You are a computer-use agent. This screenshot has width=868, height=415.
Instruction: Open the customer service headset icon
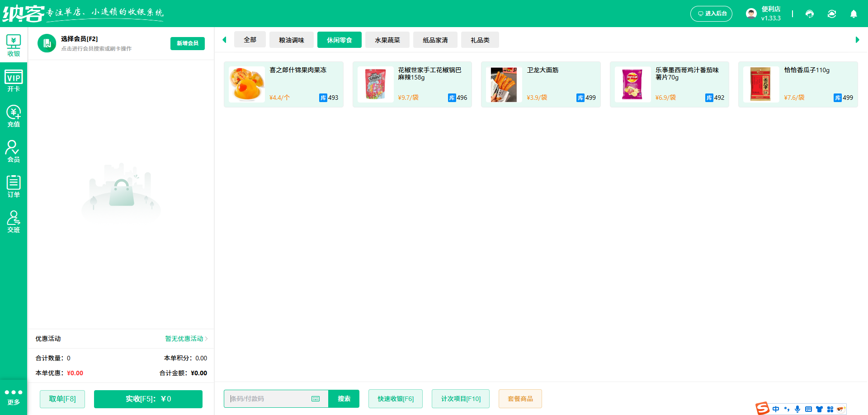[809, 14]
